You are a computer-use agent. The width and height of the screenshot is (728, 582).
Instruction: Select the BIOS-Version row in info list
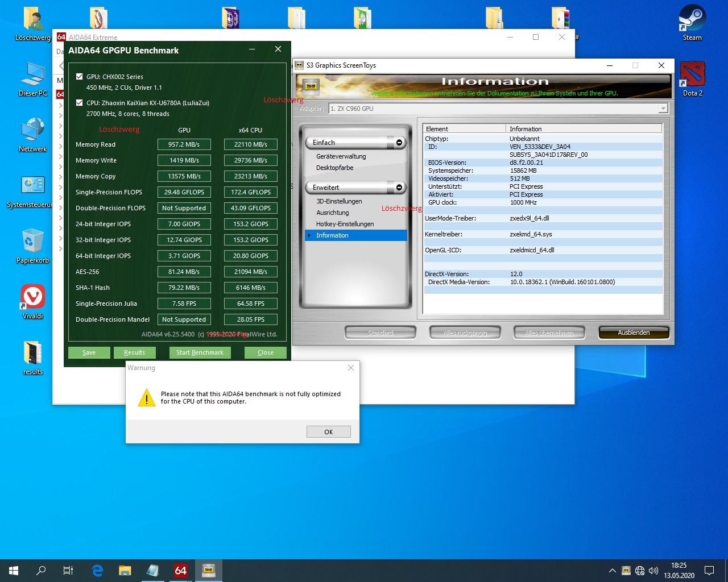coord(543,163)
